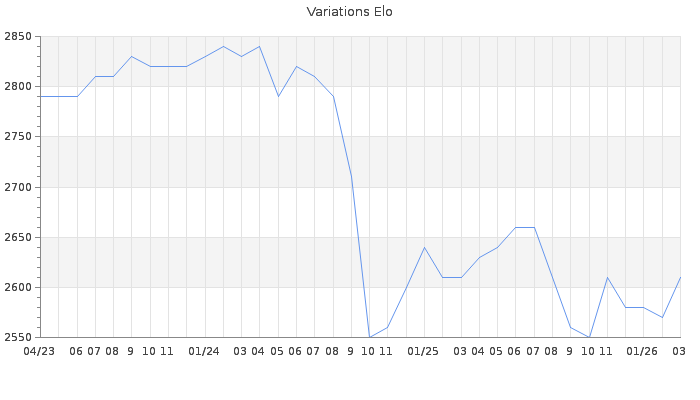Select the line point above the 01/24 label
The width and height of the screenshot is (700, 400).
pyautogui.click(x=205, y=57)
